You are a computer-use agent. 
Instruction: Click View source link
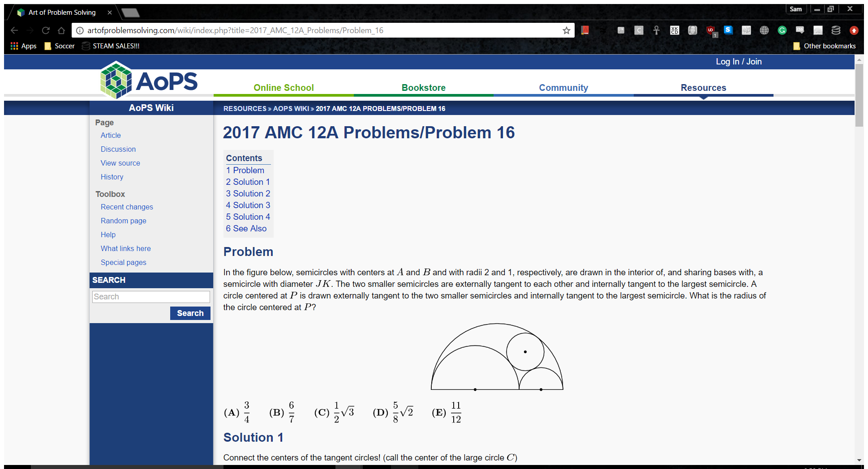click(x=120, y=163)
